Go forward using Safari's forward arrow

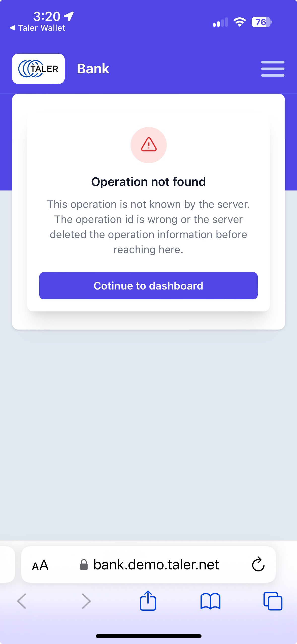point(86,601)
